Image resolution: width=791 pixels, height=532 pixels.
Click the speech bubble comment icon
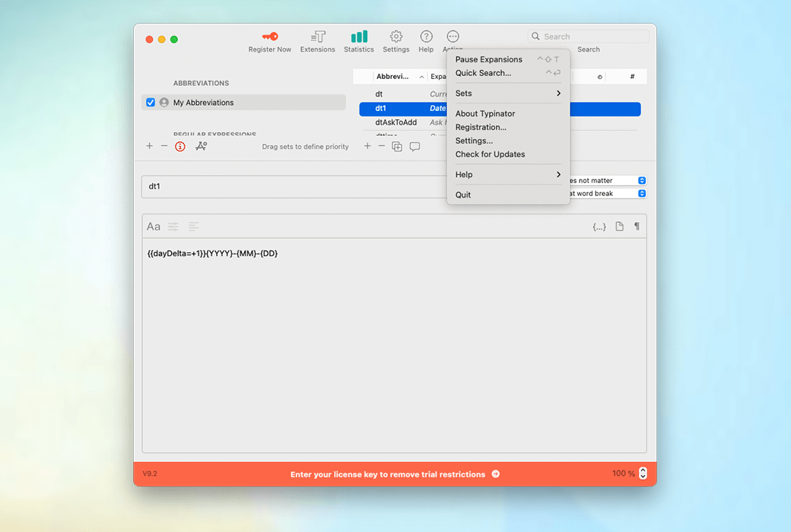point(415,147)
